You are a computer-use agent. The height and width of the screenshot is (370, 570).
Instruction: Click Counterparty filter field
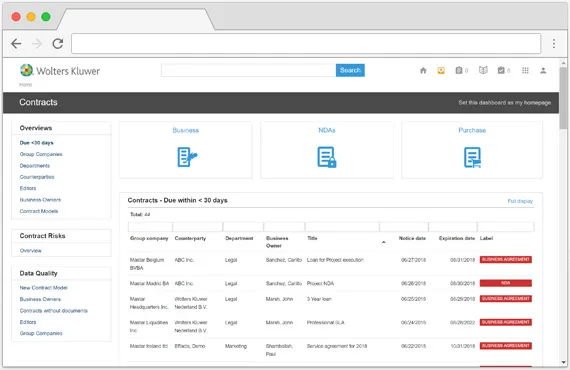(197, 227)
